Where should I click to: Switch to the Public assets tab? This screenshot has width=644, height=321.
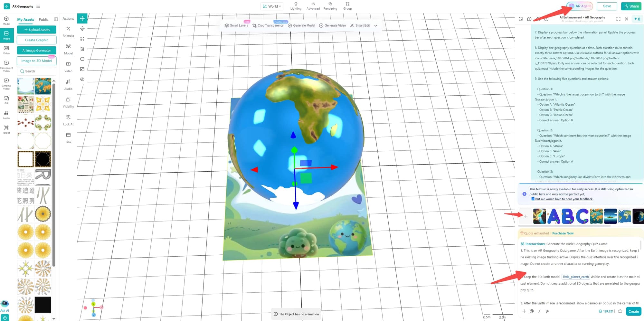tap(43, 19)
